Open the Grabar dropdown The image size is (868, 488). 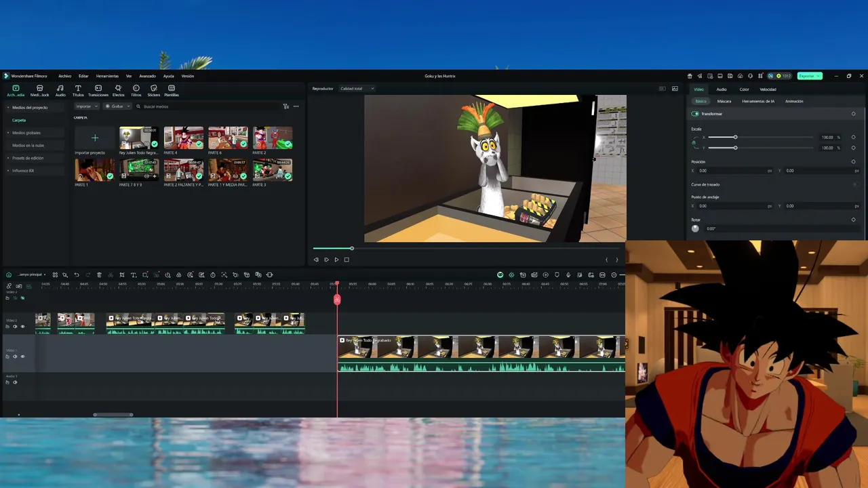(x=117, y=106)
